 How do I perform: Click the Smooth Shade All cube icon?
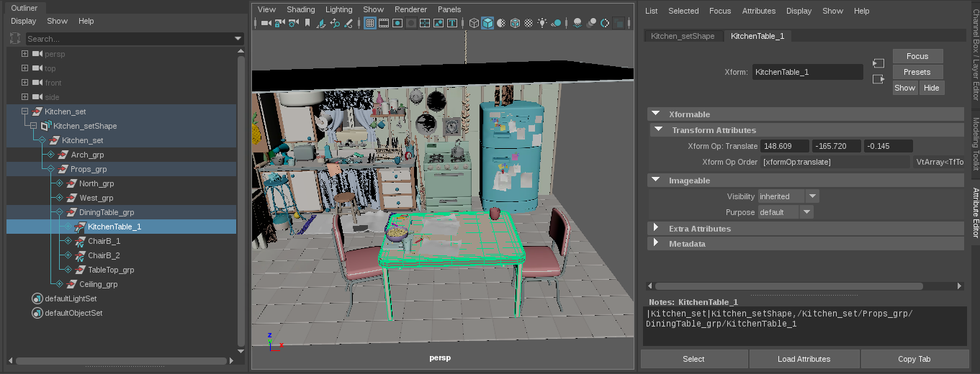pos(487,23)
